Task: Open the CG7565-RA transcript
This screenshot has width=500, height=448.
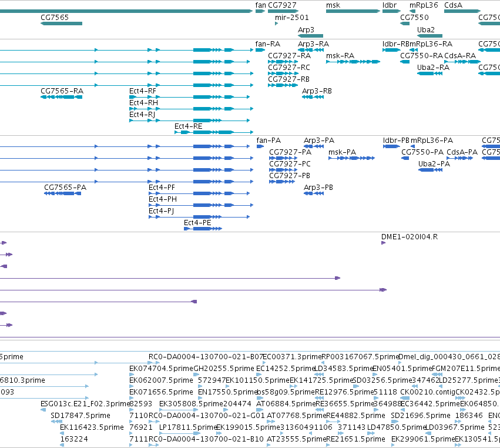Action: pos(61,97)
